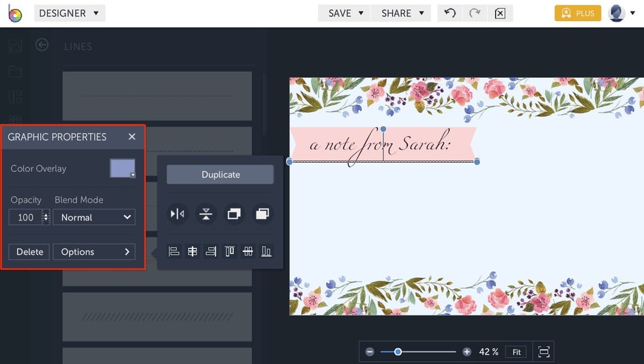Open the Options submenu
This screenshot has height=364, width=644.
click(94, 252)
